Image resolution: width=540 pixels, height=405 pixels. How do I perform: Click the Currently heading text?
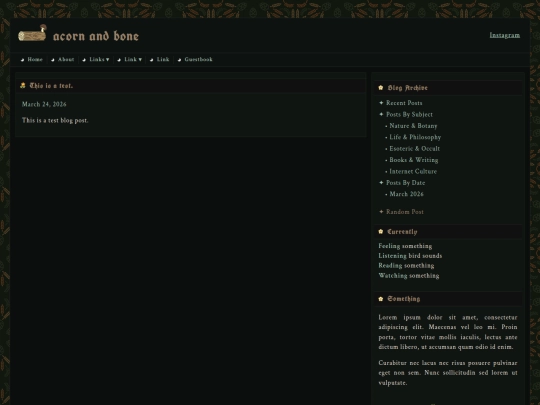402,232
